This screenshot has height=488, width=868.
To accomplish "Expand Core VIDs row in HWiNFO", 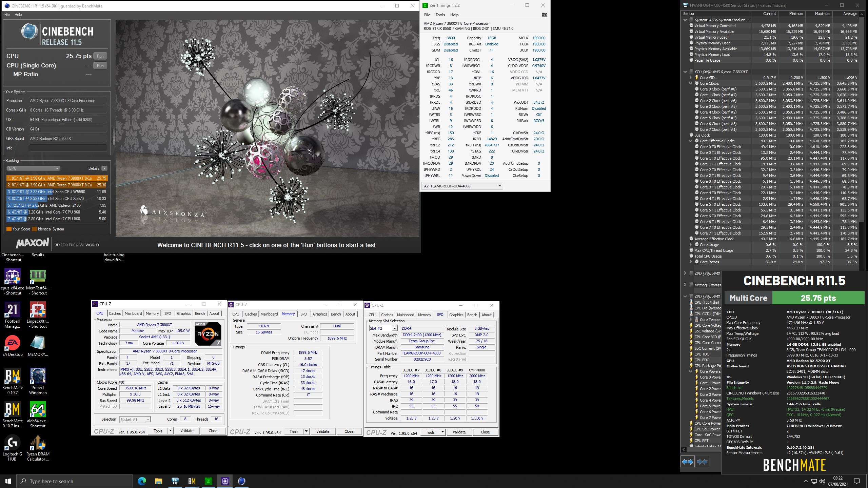I will (691, 78).
